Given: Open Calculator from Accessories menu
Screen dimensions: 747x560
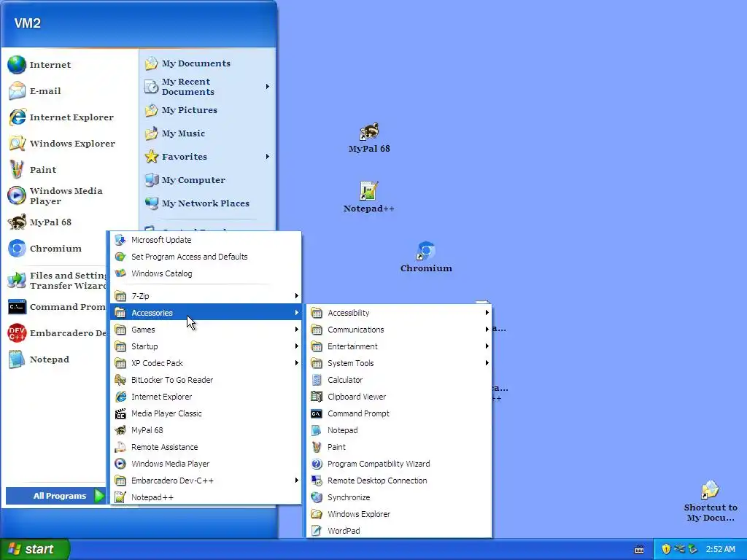Looking at the screenshot, I should 398,380.
